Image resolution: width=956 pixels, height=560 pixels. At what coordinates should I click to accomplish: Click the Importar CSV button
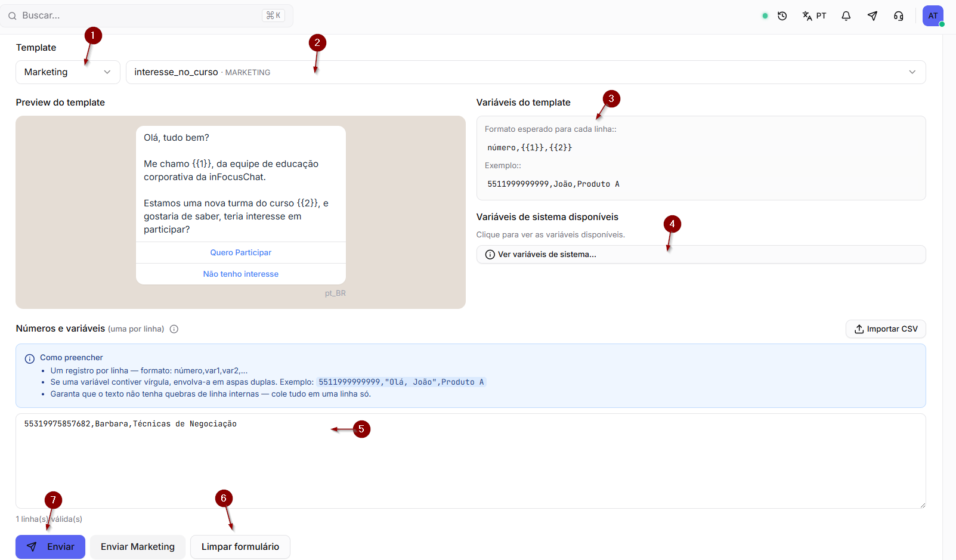click(886, 329)
